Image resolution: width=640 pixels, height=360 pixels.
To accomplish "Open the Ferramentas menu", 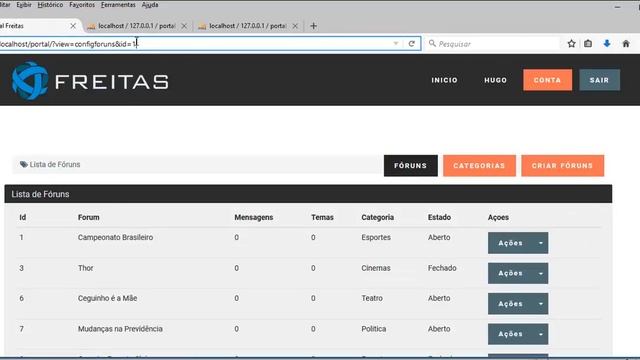I will [x=118, y=5].
